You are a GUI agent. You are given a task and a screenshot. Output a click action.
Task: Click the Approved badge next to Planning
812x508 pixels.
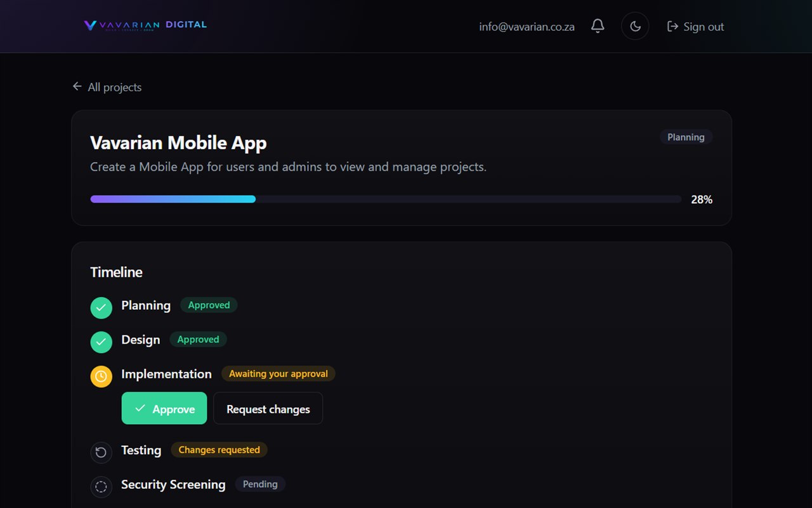[209, 305]
